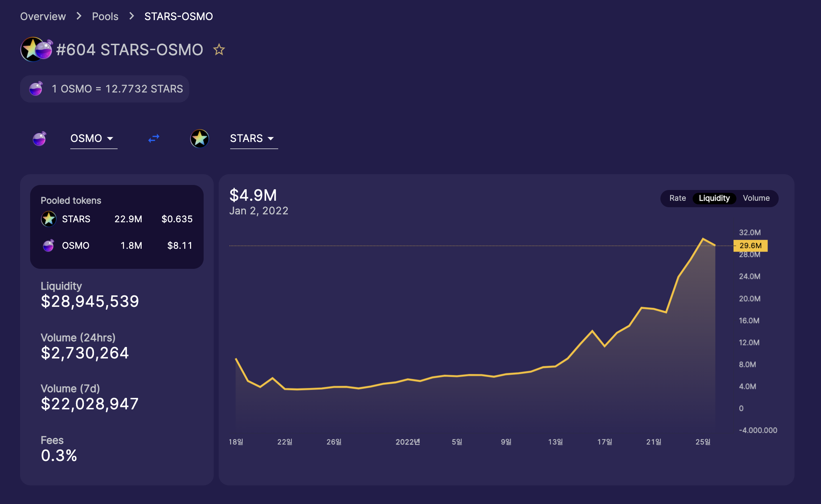
Task: Click STARS icon beside STARS selector
Action: pos(199,138)
